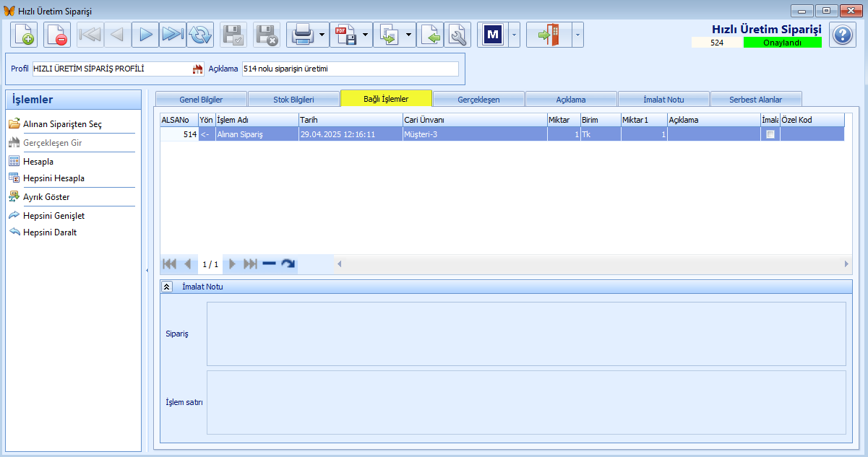Expand dropdown next to the M button
This screenshot has width=868, height=457.
[x=513, y=35]
